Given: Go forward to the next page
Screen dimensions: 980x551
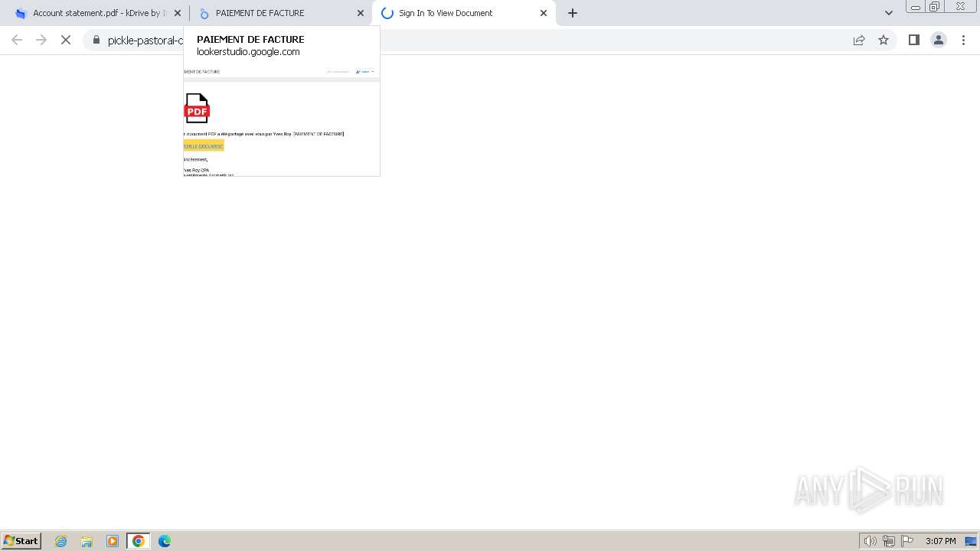Looking at the screenshot, I should click(41, 40).
